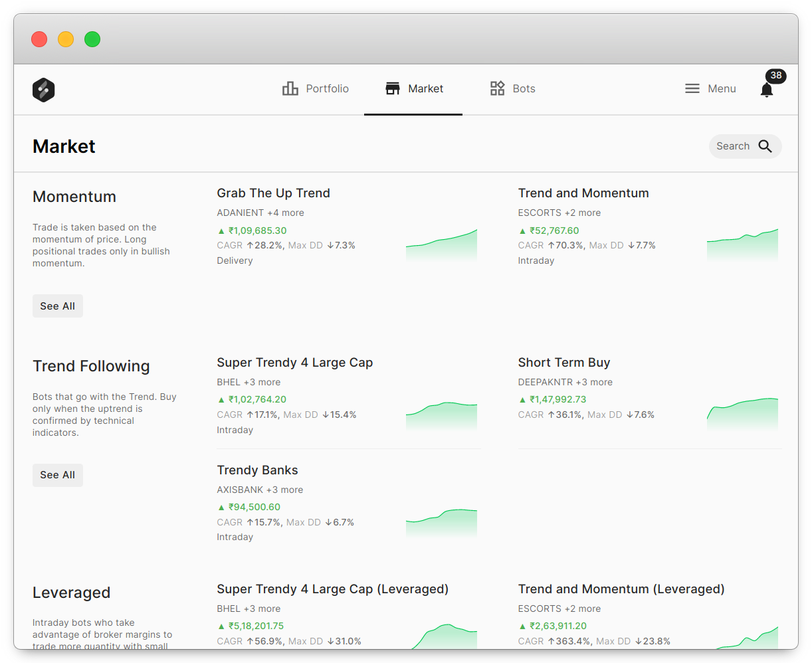This screenshot has width=812, height=663.
Task: Click the macOS yellow minimize window button
Action: tap(66, 39)
